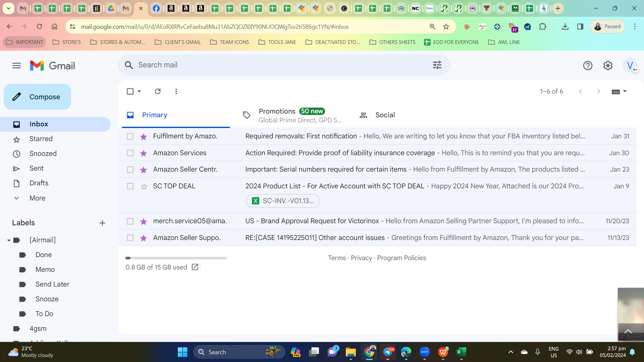The height and width of the screenshot is (362, 644).
Task: Toggle Chrome side panel icon
Action: (580, 26)
